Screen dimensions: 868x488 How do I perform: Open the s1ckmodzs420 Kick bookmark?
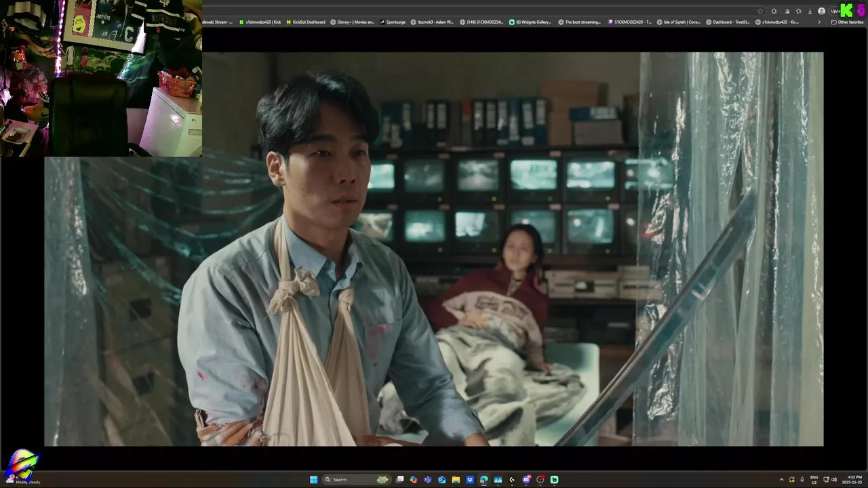260,22
